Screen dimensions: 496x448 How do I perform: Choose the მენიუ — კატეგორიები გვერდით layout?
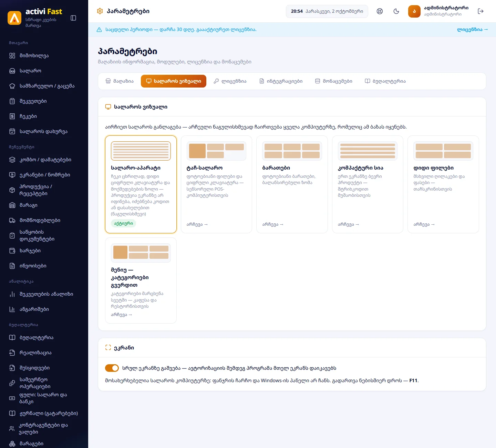pyautogui.click(x=141, y=281)
